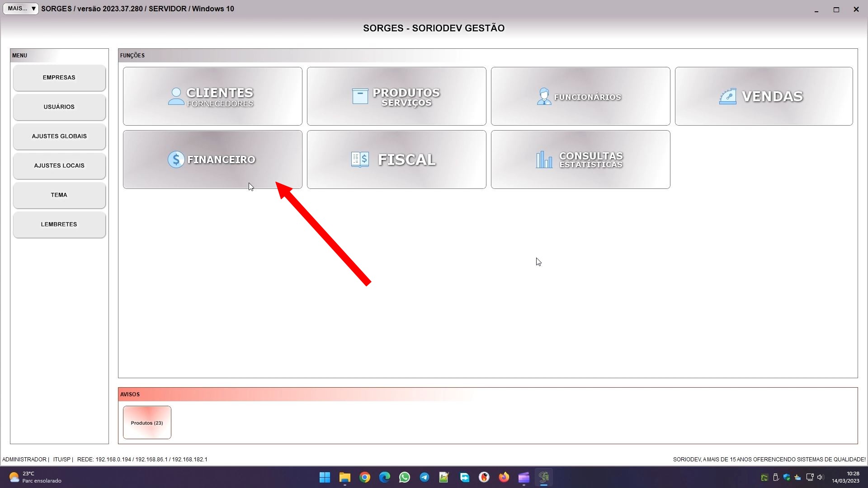Open the Funcionários tile
This screenshot has width=868, height=488.
580,96
